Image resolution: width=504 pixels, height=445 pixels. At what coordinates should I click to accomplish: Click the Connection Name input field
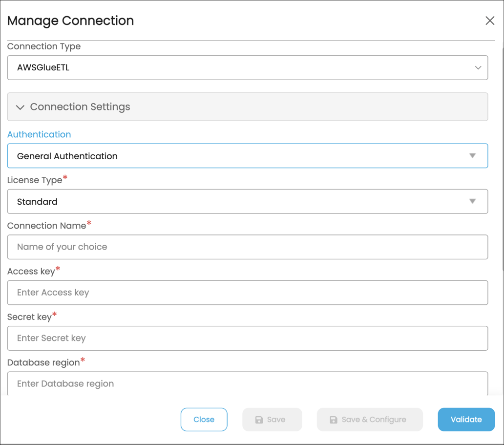point(248,247)
